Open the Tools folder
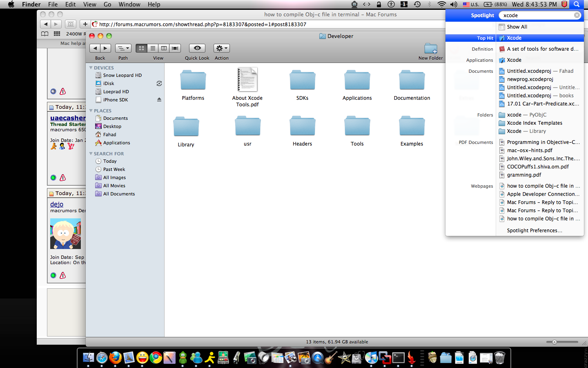588x368 pixels. 357,126
